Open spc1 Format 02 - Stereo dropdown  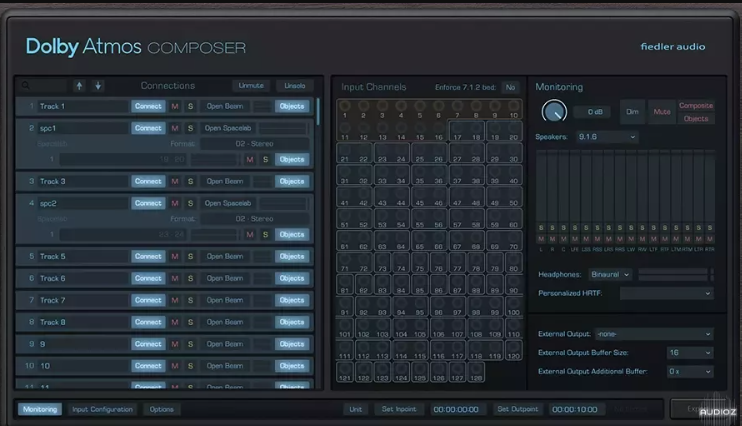(x=255, y=144)
